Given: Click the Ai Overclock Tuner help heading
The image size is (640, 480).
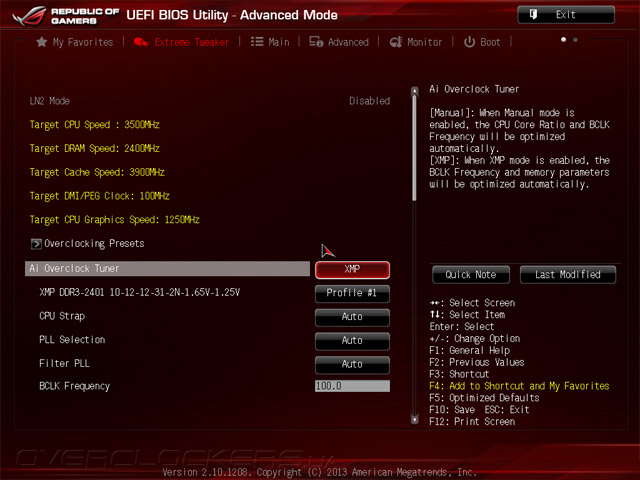Looking at the screenshot, I should 474,89.
